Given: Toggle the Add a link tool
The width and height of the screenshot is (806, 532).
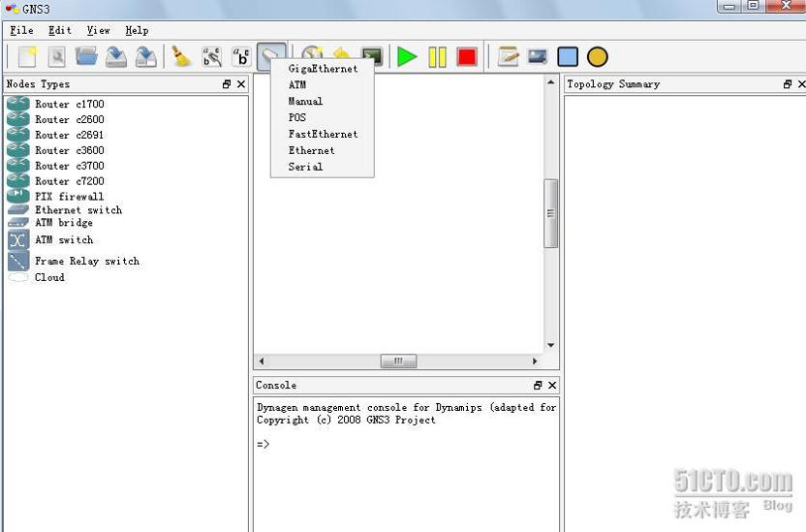Looking at the screenshot, I should pos(271,56).
